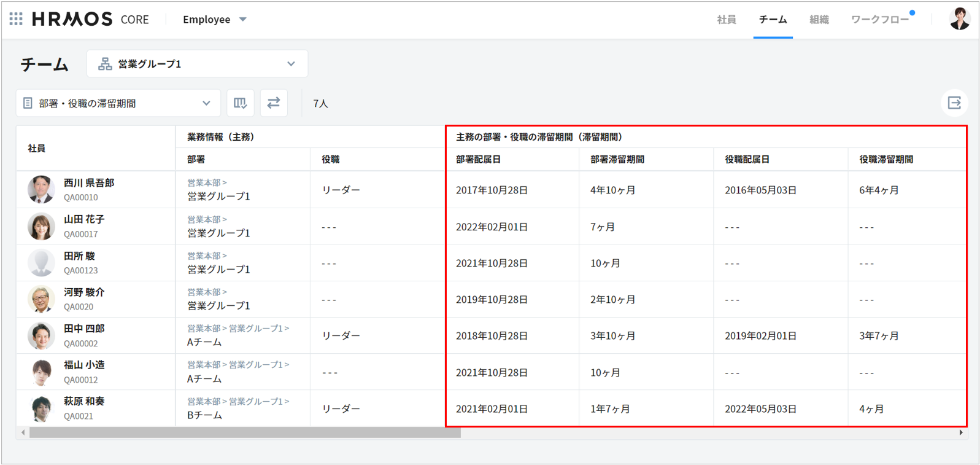
Task: Open 山田 花子's employee name link
Action: 84,219
